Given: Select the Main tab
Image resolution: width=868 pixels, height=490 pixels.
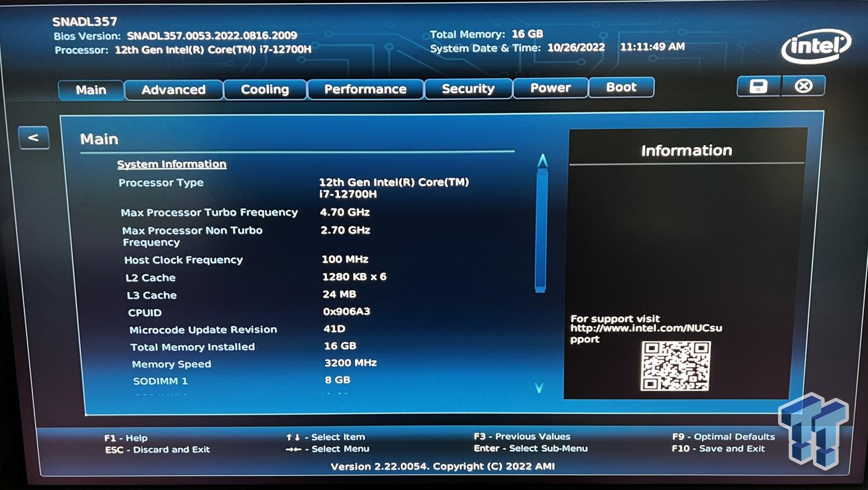Looking at the screenshot, I should [91, 90].
